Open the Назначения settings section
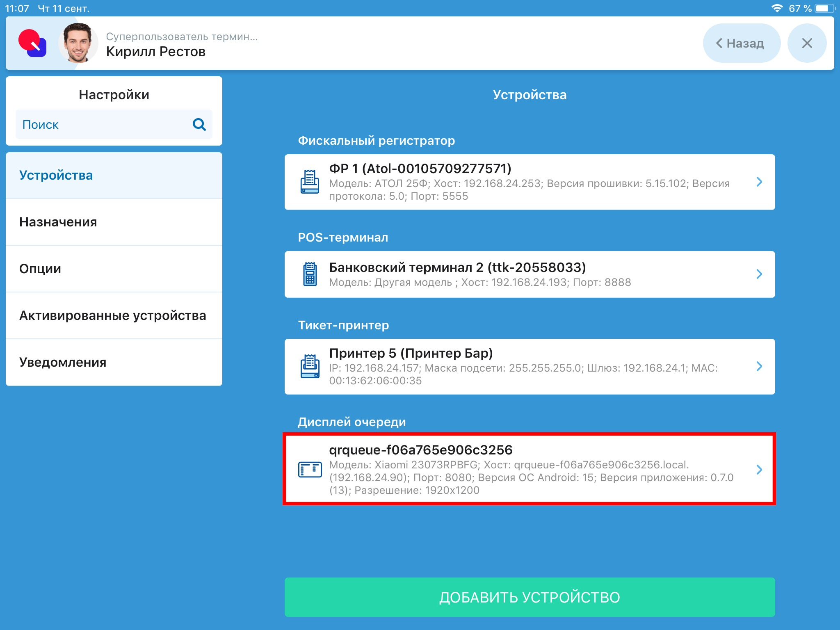Viewport: 840px width, 630px height. [114, 222]
